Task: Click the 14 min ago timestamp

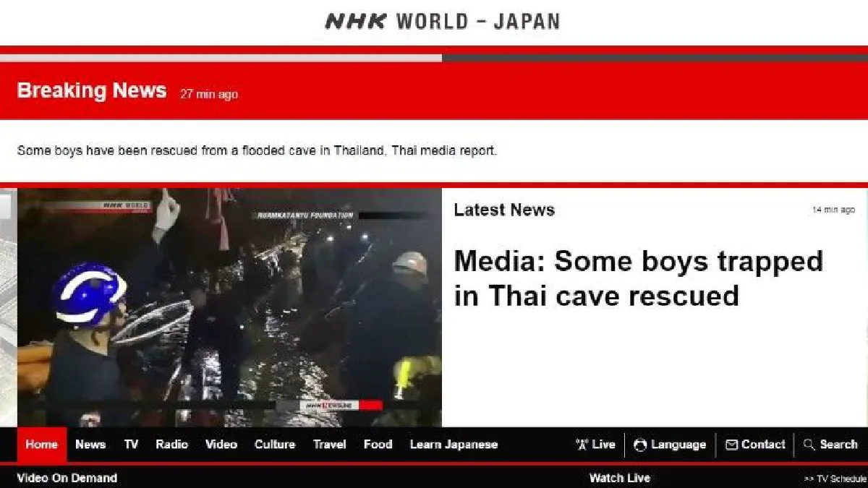Action: coord(834,210)
